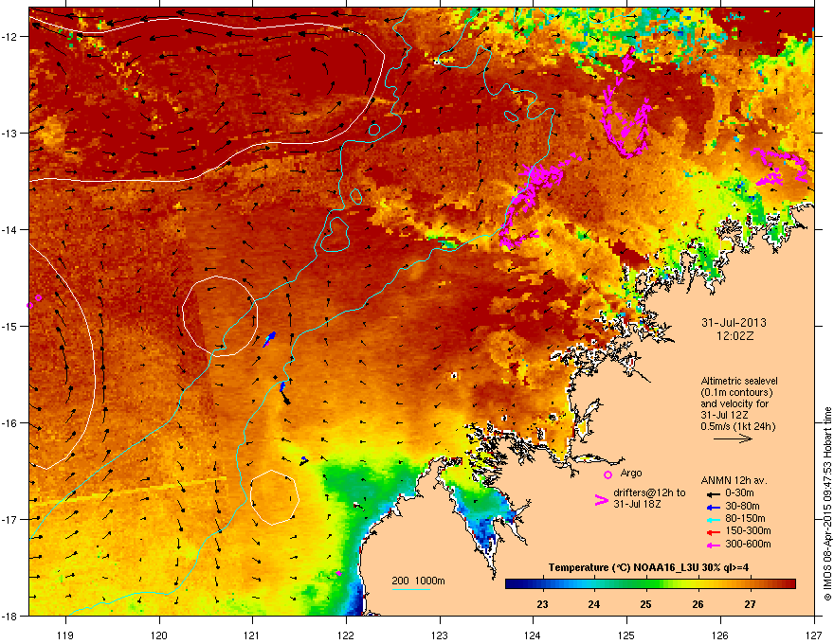Click the latitude axis label -13

pos(9,133)
